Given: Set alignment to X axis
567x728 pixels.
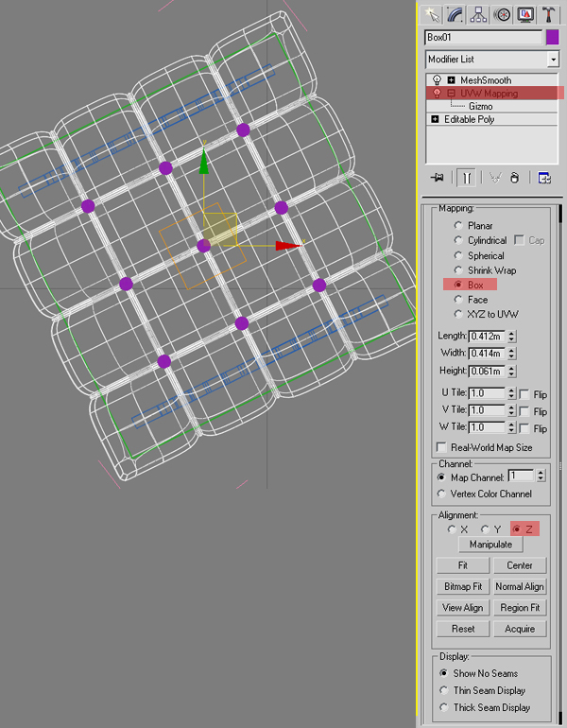Looking at the screenshot, I should pos(452,529).
